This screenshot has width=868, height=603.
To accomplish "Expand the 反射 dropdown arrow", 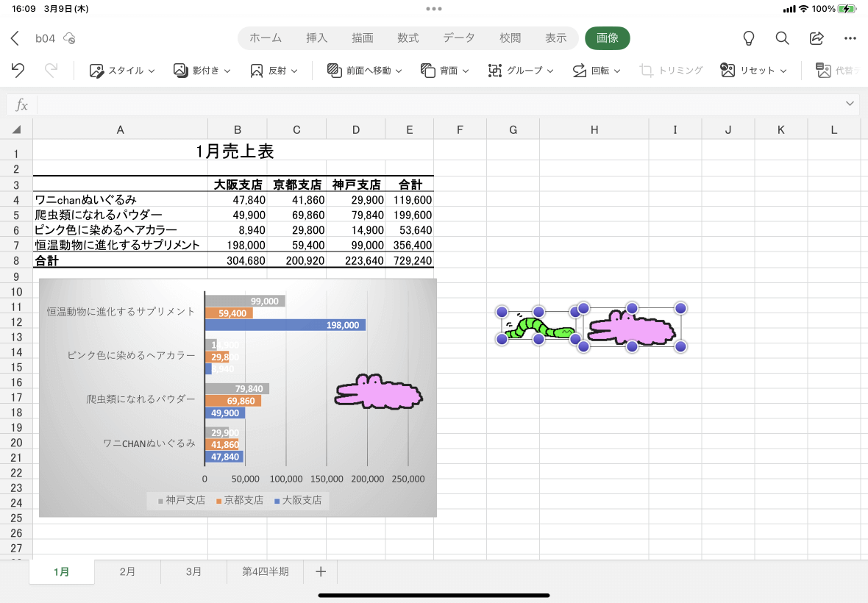I will tap(294, 71).
